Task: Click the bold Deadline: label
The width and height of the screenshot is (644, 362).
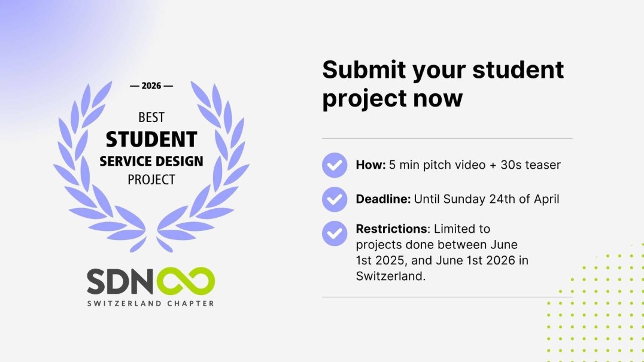Action: (x=383, y=199)
